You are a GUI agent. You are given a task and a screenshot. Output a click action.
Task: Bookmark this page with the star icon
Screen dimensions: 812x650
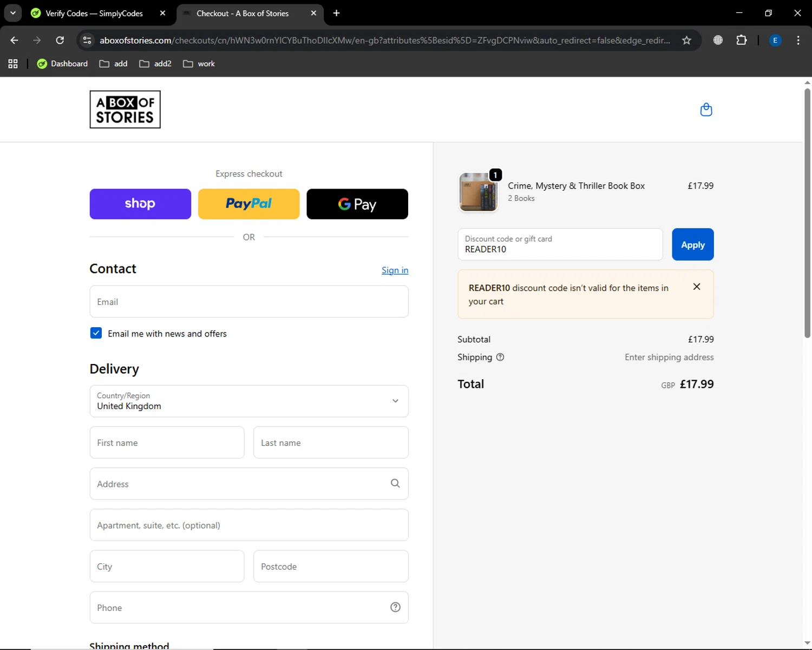point(686,40)
